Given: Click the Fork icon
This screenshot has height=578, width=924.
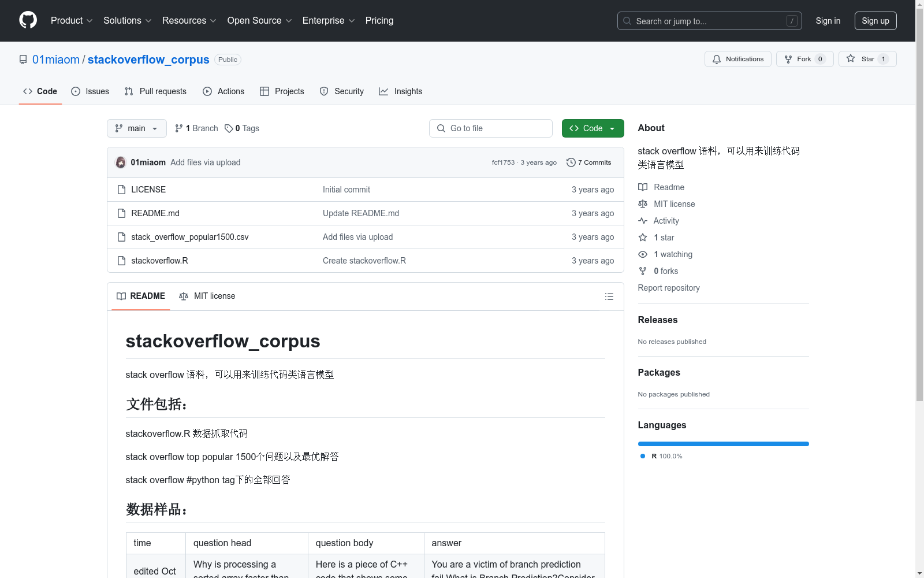Looking at the screenshot, I should [788, 58].
